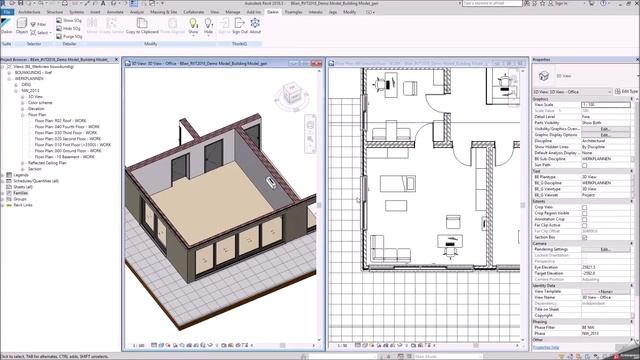Uncheck the Section Box checkbox
Screen dimensions: 640x360
(584, 237)
